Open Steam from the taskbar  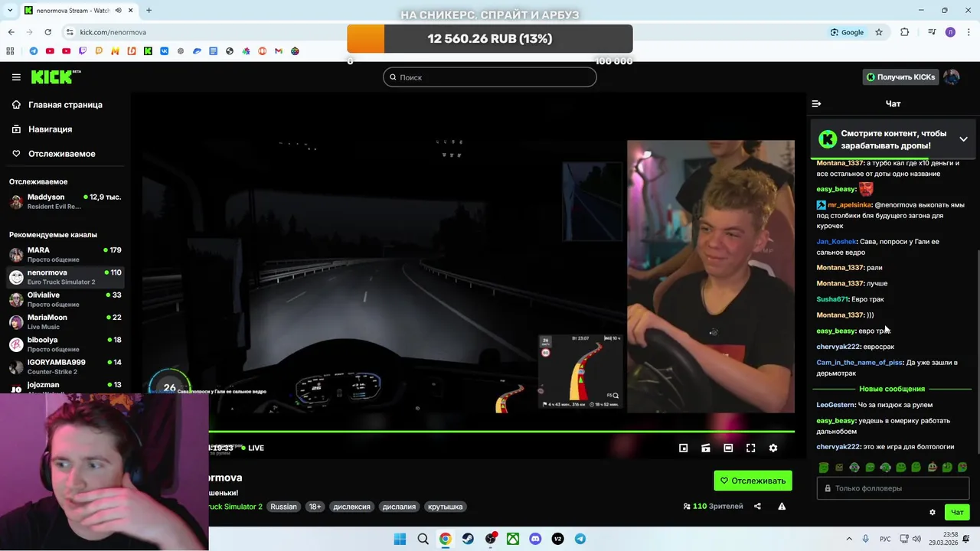[x=468, y=539]
